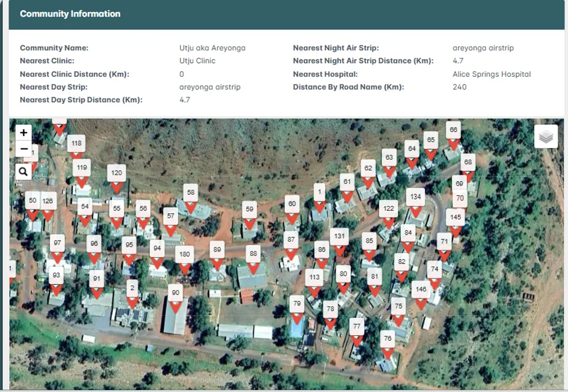Image resolution: width=568 pixels, height=392 pixels.
Task: Select map marker 78
Action: [330, 315]
